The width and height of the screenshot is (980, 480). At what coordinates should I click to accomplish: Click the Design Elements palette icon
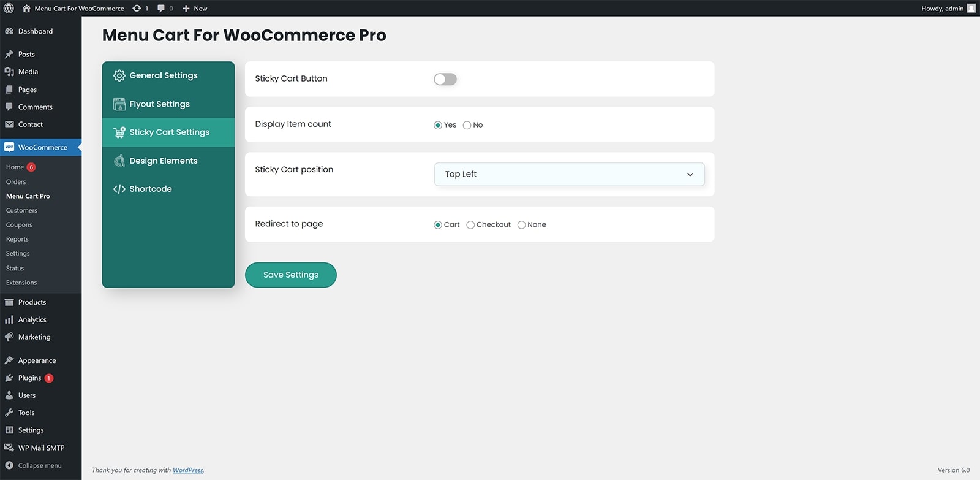pyautogui.click(x=119, y=161)
